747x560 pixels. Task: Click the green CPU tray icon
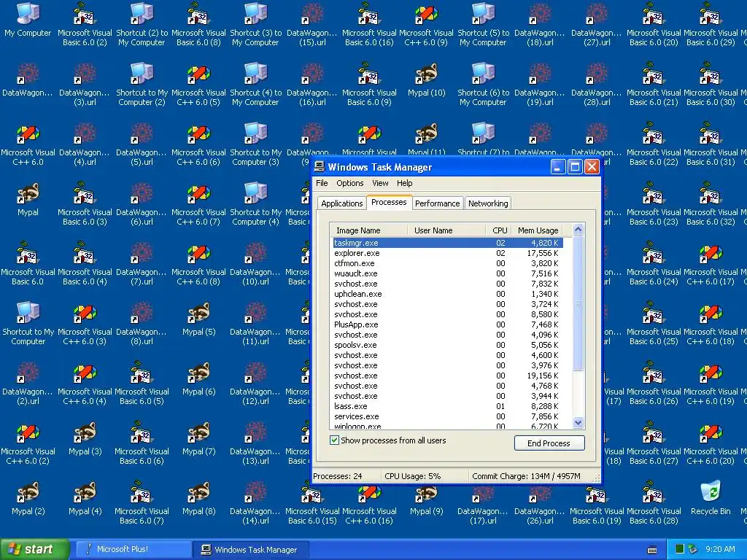[680, 549]
